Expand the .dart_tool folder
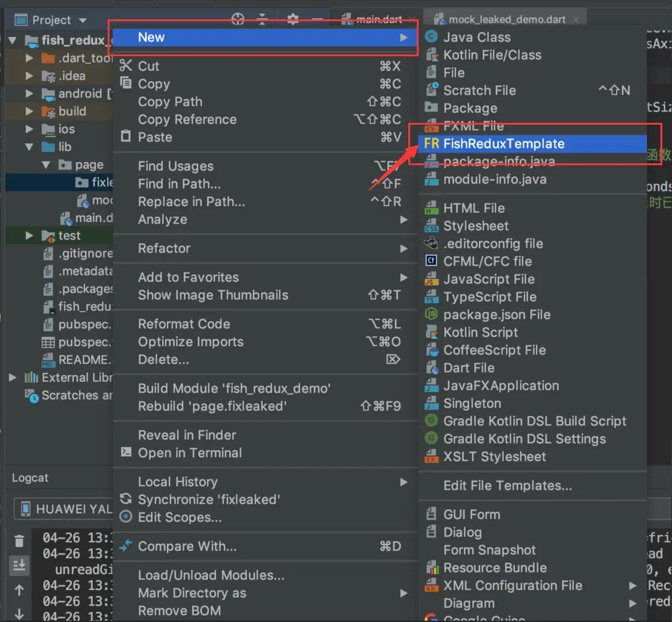Image resolution: width=672 pixels, height=622 pixels. point(29,58)
